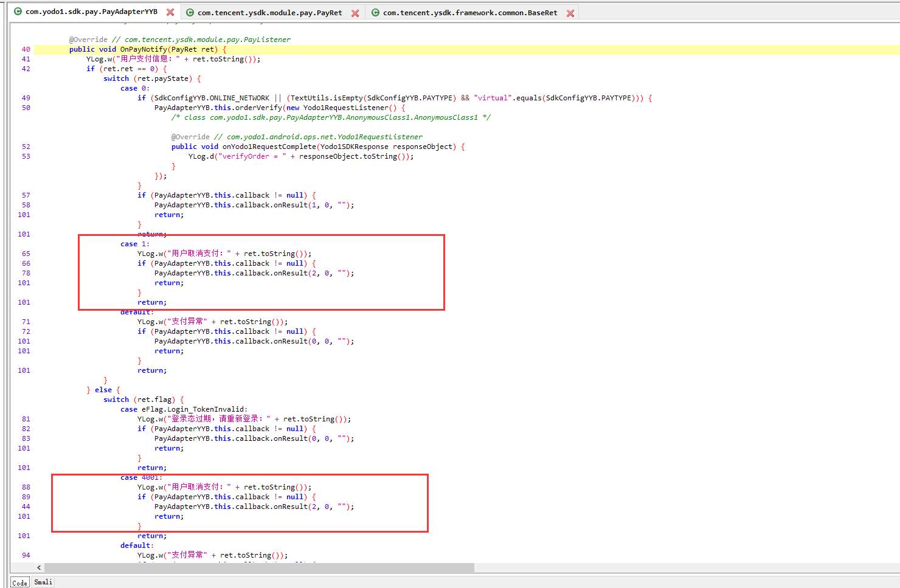900x588 pixels.
Task: Click the "用户支付信息" log string
Action: 147,59
